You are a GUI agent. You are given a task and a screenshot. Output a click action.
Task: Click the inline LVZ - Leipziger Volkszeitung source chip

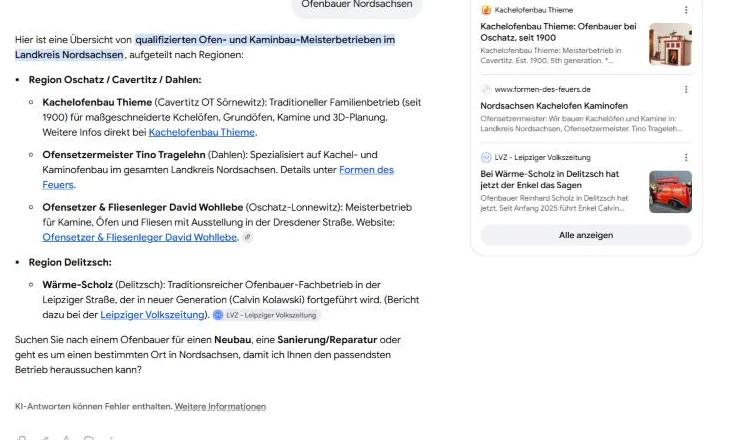[x=266, y=315]
